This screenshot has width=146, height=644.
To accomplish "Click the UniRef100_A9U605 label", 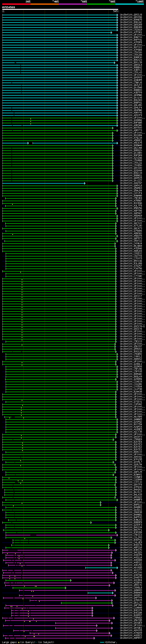I will 131,567.
